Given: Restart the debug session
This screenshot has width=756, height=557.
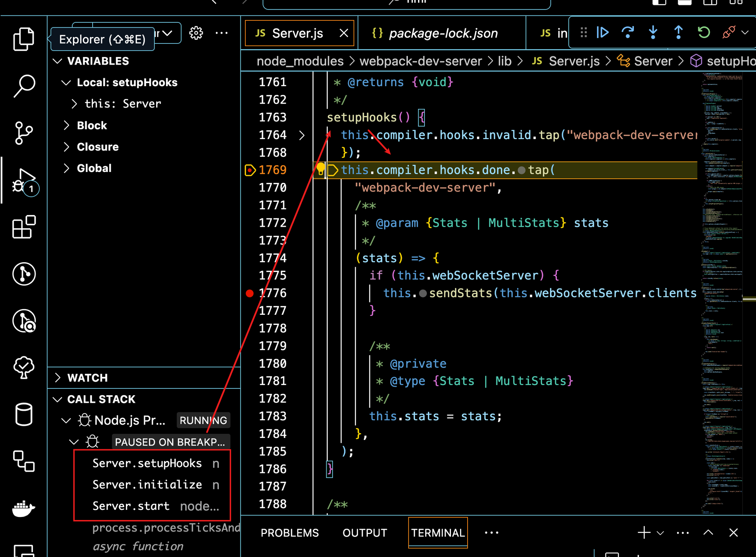Looking at the screenshot, I should [x=703, y=32].
